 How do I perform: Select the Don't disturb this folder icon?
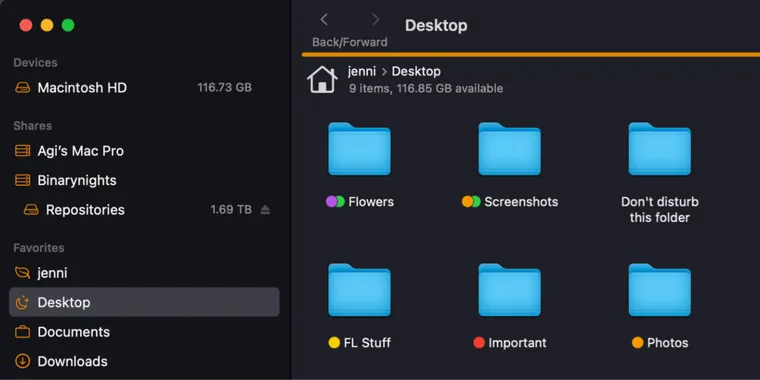click(x=660, y=149)
